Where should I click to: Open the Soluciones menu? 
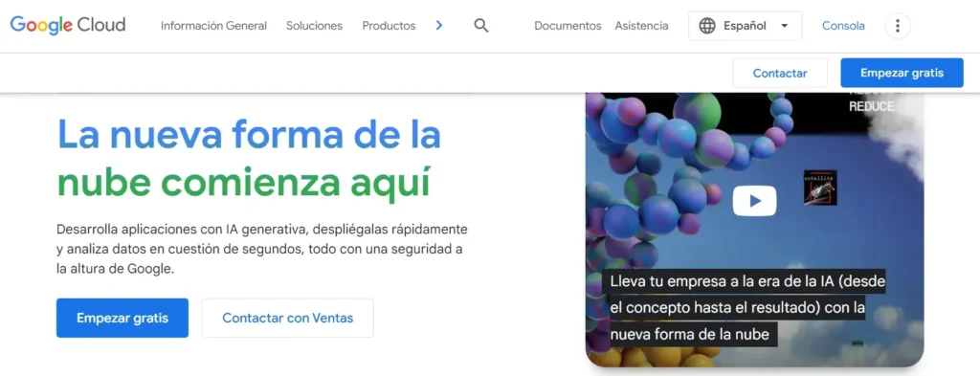point(314,26)
